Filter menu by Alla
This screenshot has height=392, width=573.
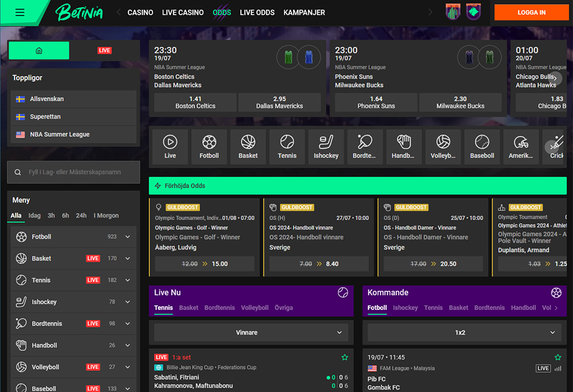(16, 215)
